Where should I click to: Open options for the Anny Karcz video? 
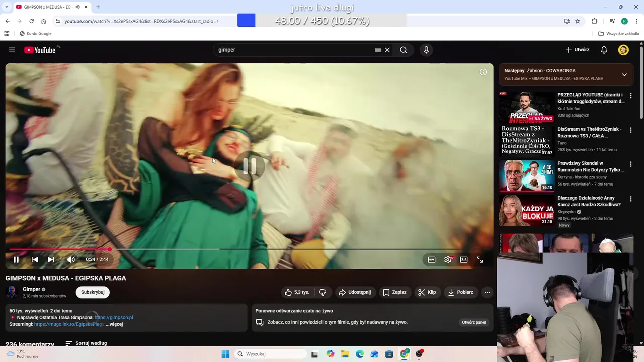tap(631, 199)
